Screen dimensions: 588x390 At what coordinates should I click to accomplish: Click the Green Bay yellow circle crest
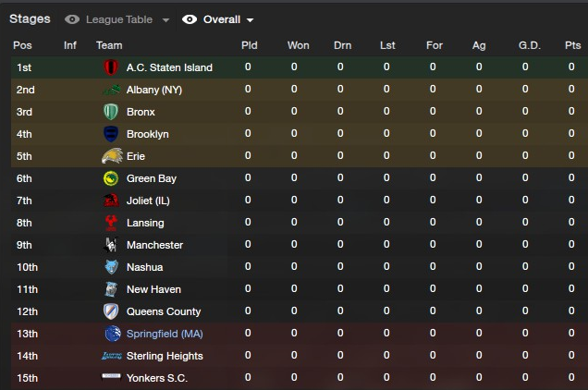click(111, 178)
